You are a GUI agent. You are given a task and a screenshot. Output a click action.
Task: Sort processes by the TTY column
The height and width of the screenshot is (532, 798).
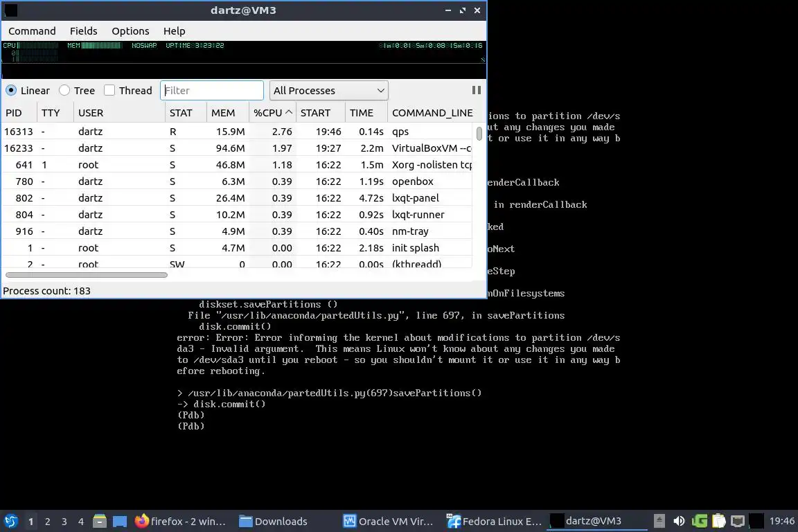(55, 113)
